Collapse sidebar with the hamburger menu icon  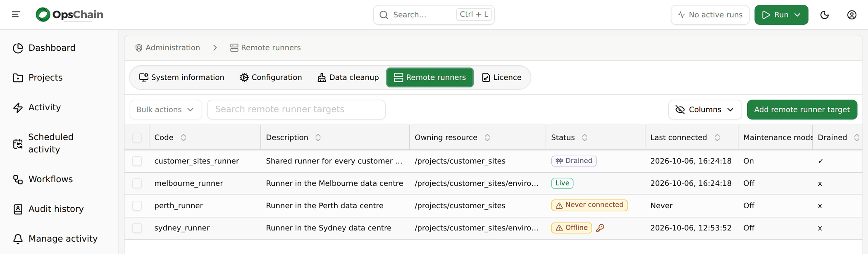click(x=16, y=14)
